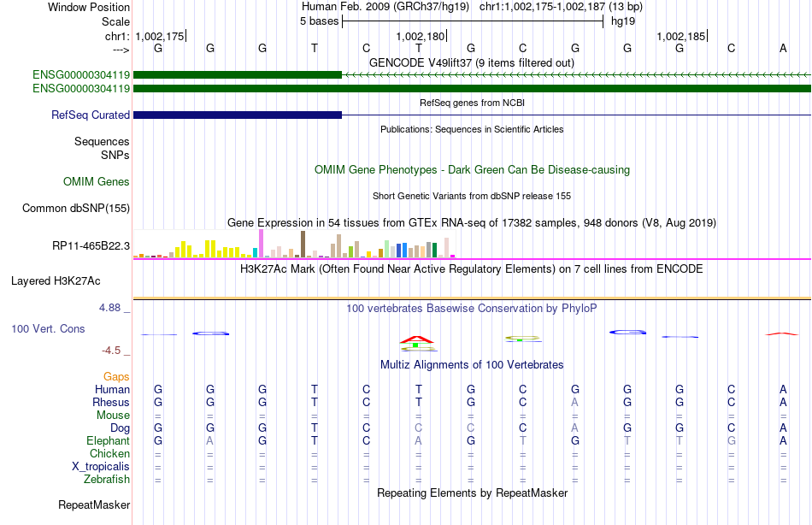This screenshot has height=525, width=812.
Task: Click the chr1: base position label
Action: click(x=117, y=36)
